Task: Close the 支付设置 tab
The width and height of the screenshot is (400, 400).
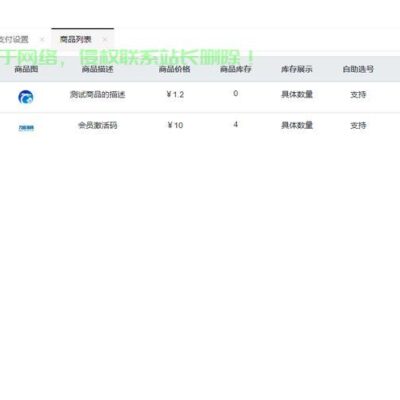Action: [42, 40]
